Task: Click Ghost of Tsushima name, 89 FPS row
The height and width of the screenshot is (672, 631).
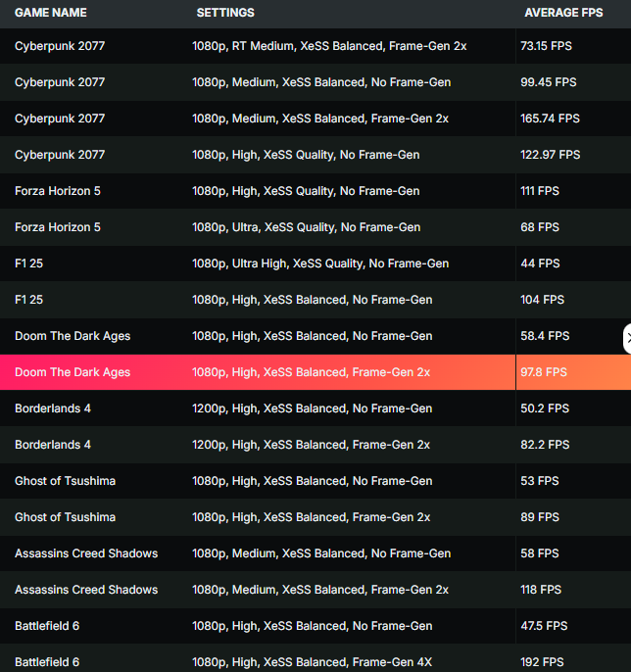Action: (x=65, y=517)
